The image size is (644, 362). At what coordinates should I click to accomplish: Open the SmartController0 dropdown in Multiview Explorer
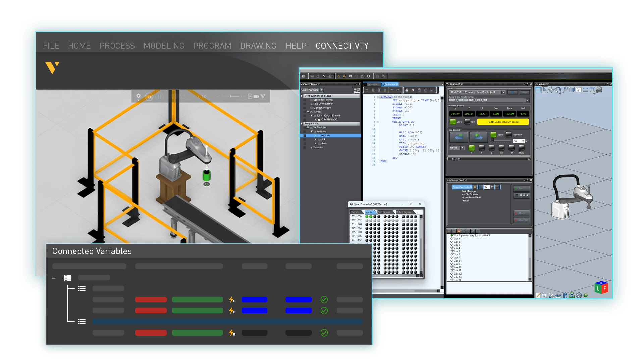pos(321,90)
